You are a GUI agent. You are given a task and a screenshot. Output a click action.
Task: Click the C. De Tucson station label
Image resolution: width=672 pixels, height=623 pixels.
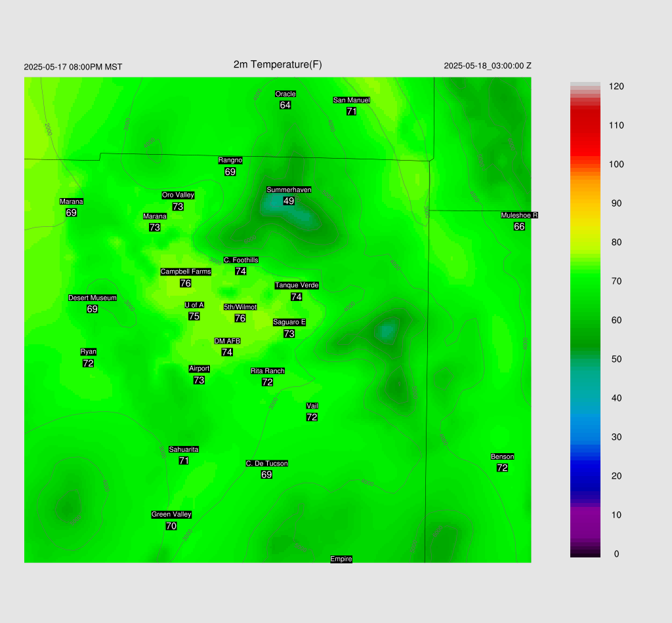tap(267, 464)
